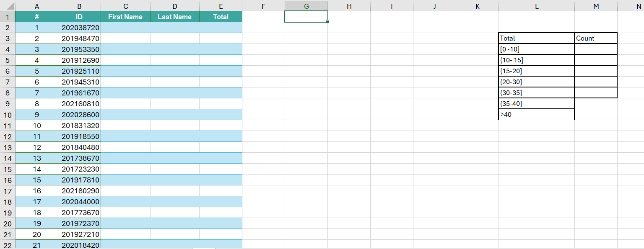Select the 'Count' header of the summary table
Image resolution: width=644 pixels, height=249 pixels.
[595, 38]
